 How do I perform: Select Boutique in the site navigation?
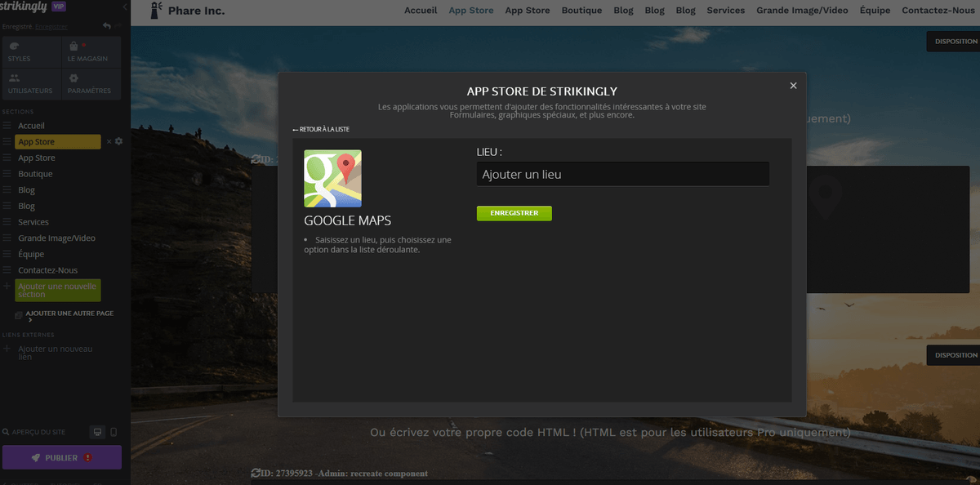click(x=581, y=11)
